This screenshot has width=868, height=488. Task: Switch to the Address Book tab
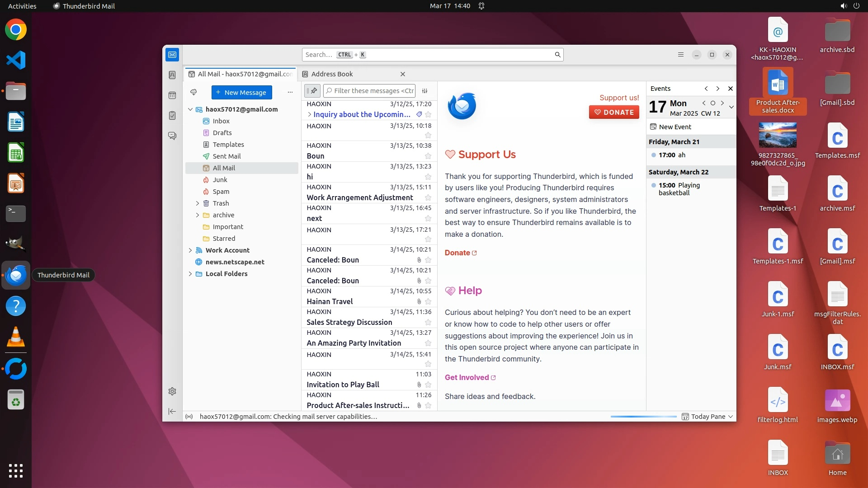(332, 74)
